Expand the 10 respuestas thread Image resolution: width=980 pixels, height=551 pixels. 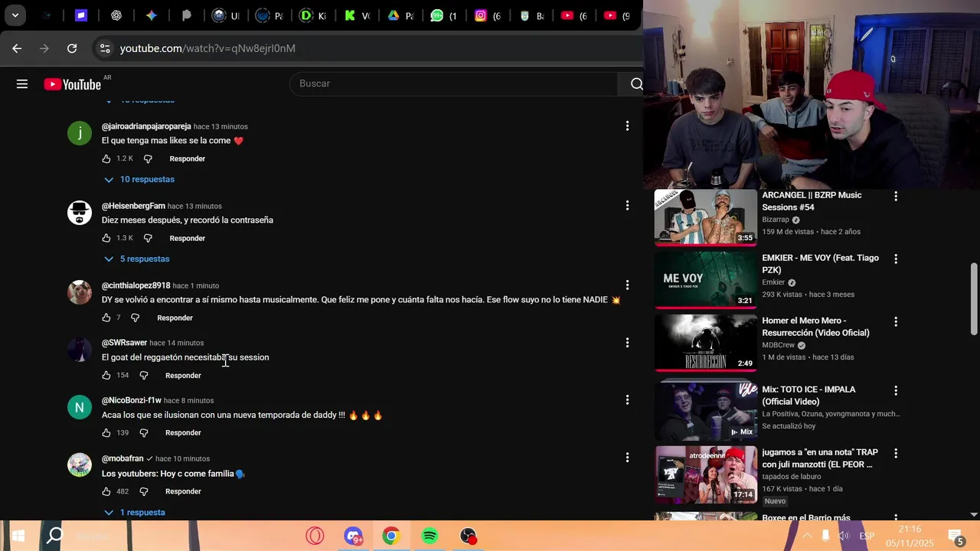pos(139,179)
